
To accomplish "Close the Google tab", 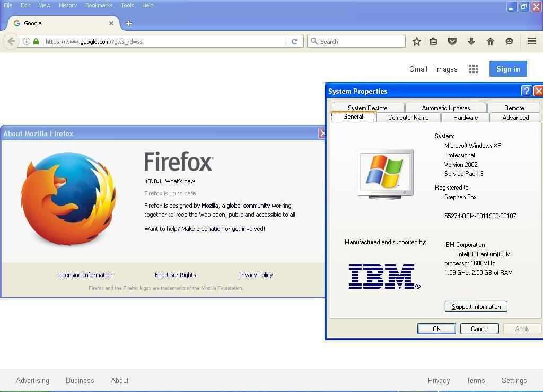I will [x=111, y=23].
